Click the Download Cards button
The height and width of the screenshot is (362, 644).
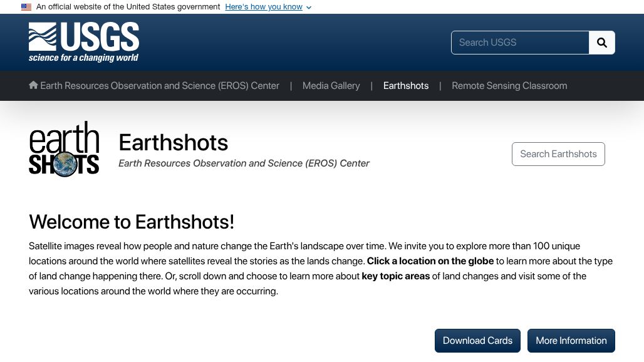tap(477, 341)
